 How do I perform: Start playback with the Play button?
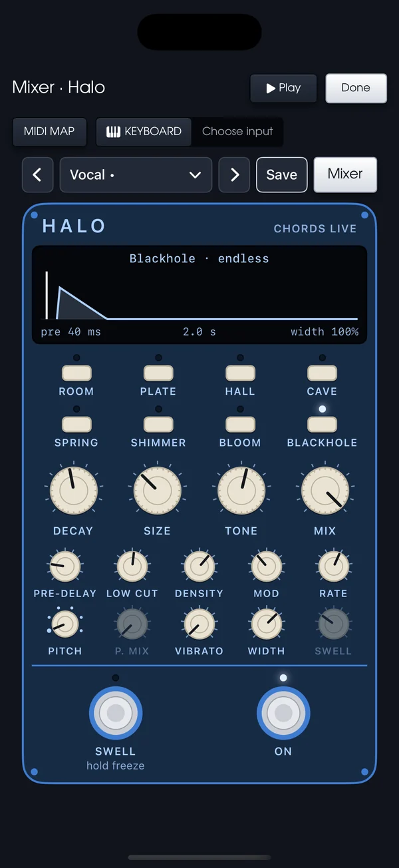coord(283,88)
